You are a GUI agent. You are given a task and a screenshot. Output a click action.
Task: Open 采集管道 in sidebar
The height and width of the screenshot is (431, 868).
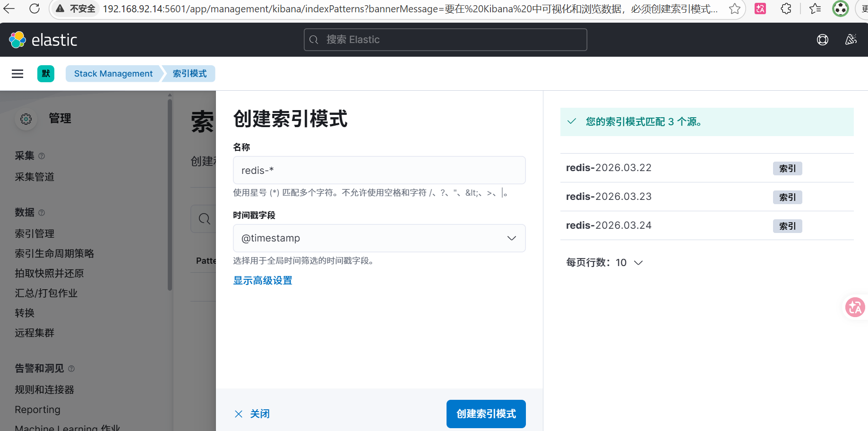click(34, 177)
